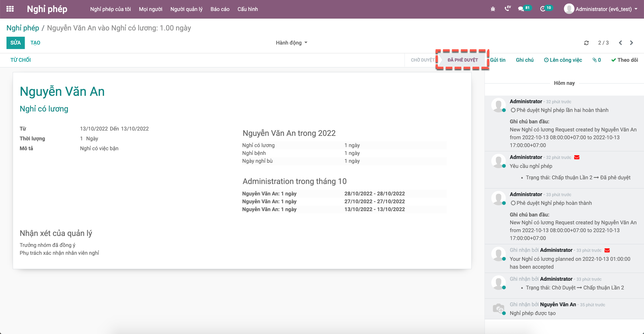Open the phone call icon

coord(508,9)
